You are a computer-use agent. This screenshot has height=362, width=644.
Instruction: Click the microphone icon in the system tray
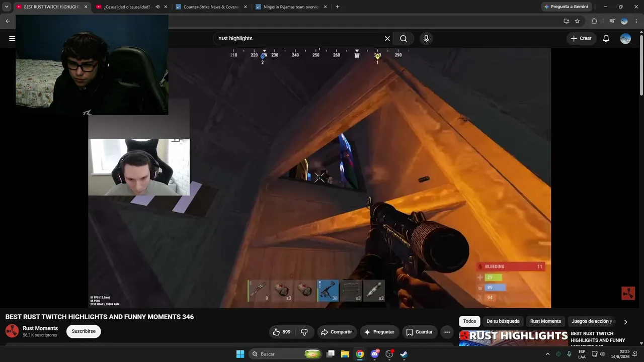(569, 354)
